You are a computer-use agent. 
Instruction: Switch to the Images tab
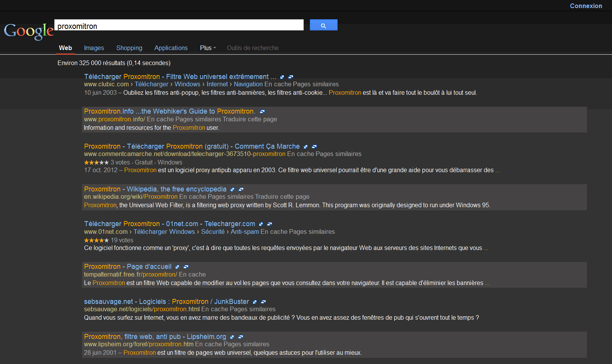point(94,48)
